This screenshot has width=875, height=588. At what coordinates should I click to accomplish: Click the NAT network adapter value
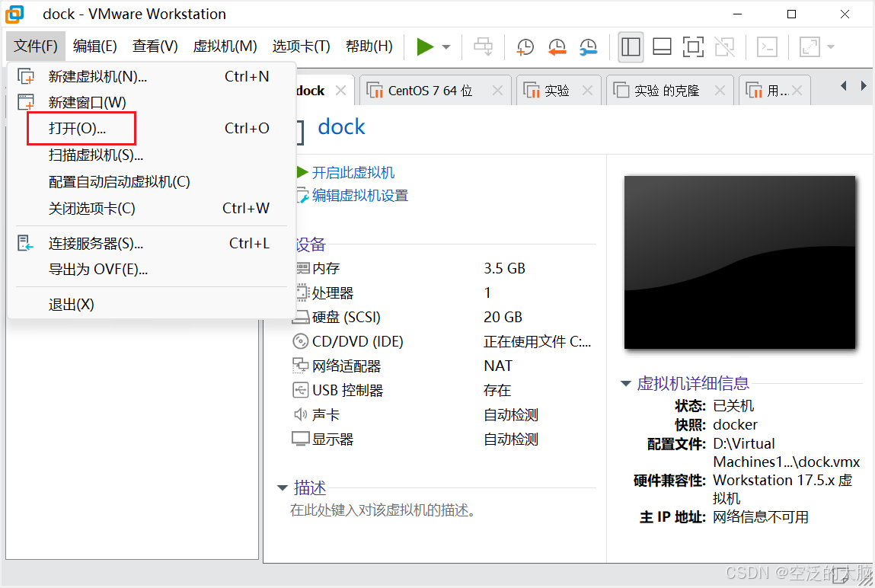coord(498,366)
